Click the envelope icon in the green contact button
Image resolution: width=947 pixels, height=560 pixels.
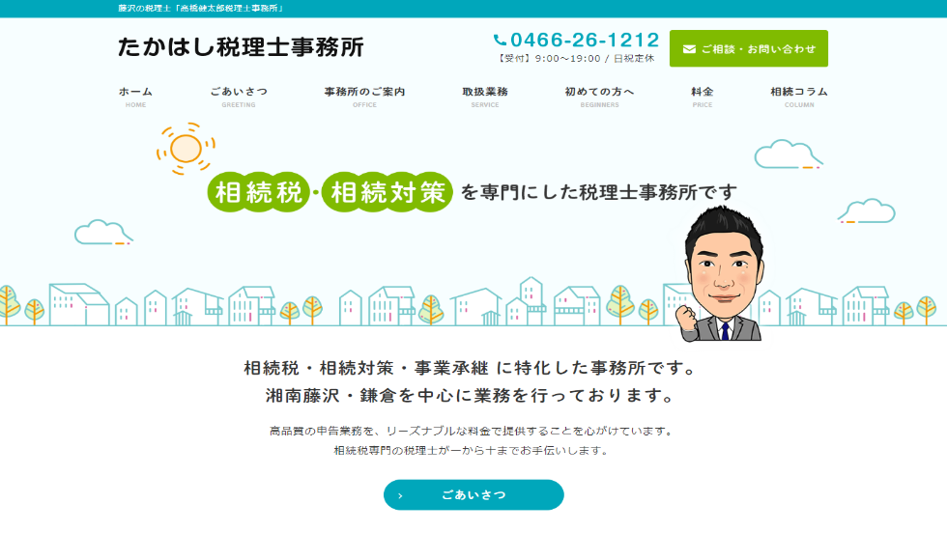[689, 49]
